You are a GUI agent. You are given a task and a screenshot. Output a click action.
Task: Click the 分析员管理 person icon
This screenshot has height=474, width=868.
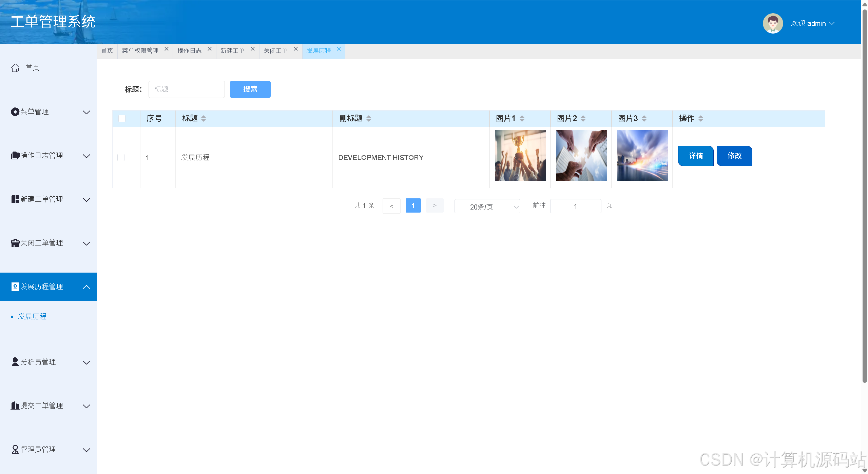click(x=15, y=362)
